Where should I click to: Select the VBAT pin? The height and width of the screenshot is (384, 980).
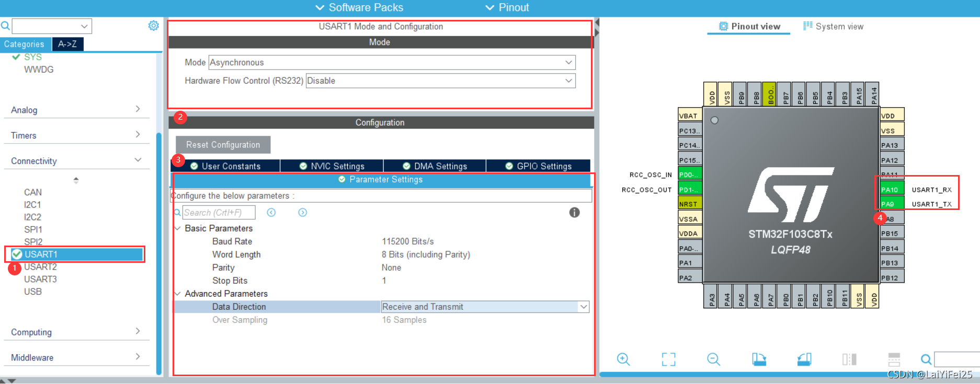[x=690, y=115]
